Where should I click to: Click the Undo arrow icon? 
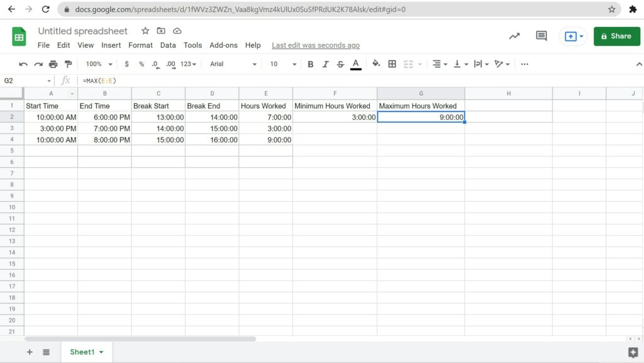pos(23,64)
